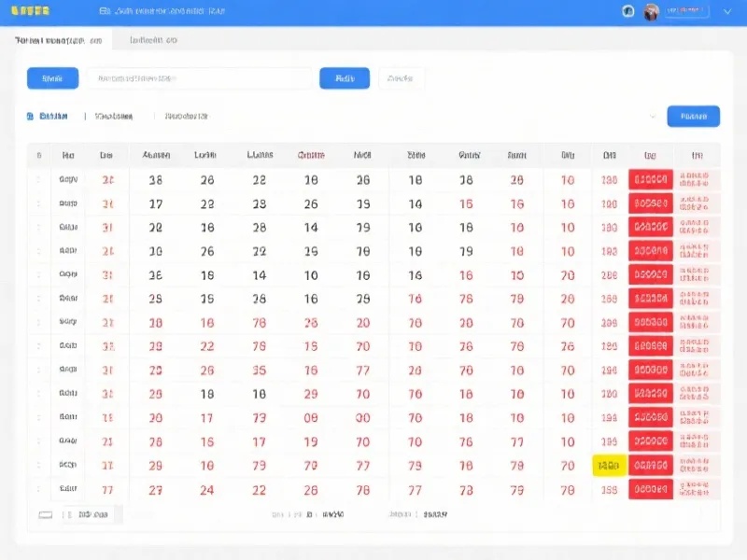Click the drag handle icon of the last table row
Viewport: 747px width, 560px height.
(38, 489)
